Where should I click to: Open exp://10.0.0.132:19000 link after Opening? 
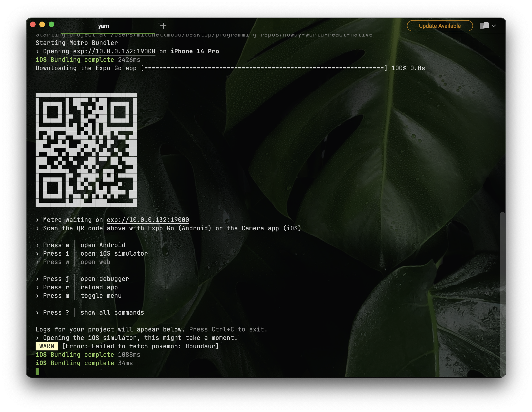click(x=114, y=51)
